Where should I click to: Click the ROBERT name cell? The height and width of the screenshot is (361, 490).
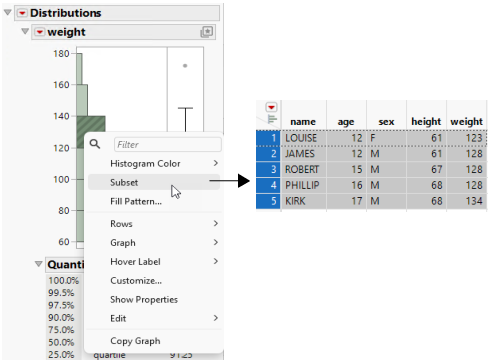[x=304, y=169]
